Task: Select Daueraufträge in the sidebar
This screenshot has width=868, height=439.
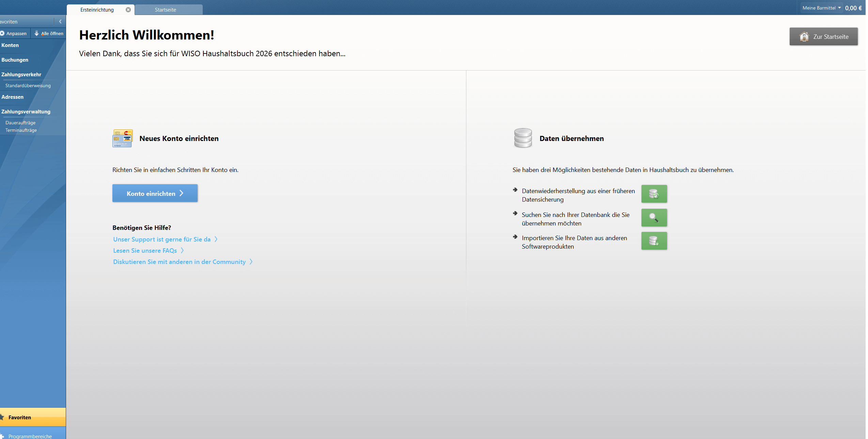Action: 20,123
